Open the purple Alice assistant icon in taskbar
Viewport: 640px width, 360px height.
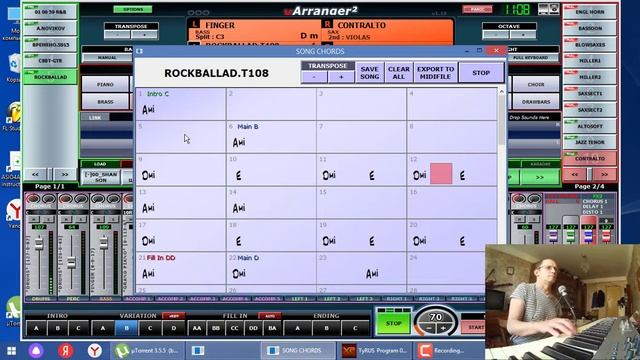[36, 351]
